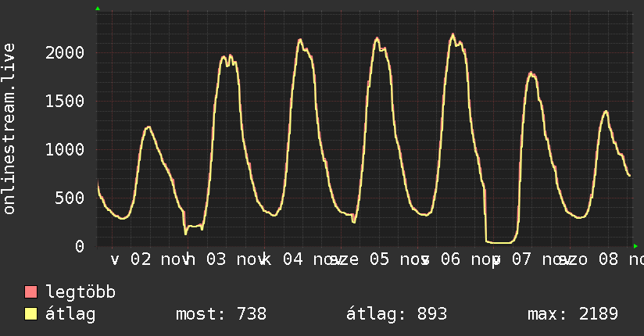The width and height of the screenshot is (644, 336).
Task: Click the 'most: 738' current value
Action: pos(220,314)
